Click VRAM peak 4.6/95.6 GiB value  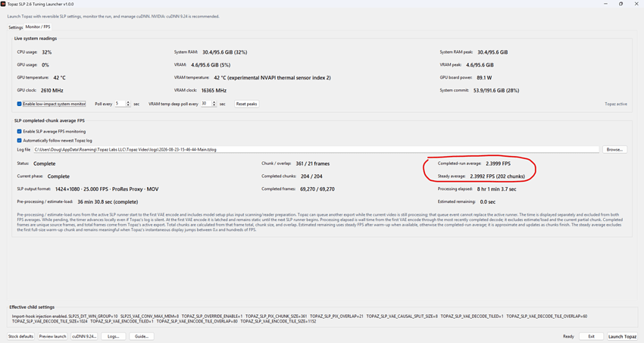pos(480,65)
